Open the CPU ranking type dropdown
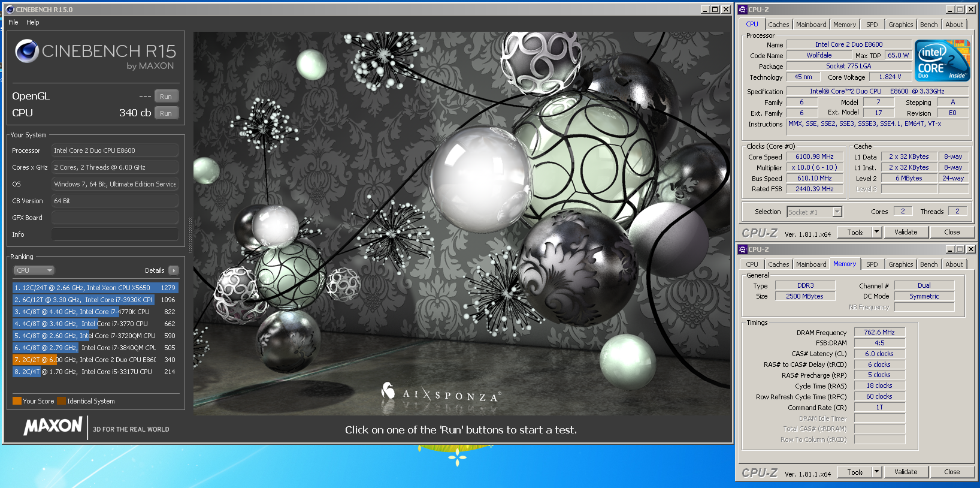Image resolution: width=980 pixels, height=488 pixels. click(34, 270)
